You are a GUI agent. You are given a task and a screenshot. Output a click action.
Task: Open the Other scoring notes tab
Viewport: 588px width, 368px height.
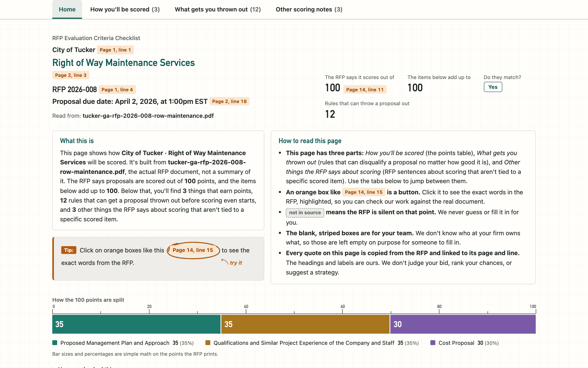pos(309,9)
